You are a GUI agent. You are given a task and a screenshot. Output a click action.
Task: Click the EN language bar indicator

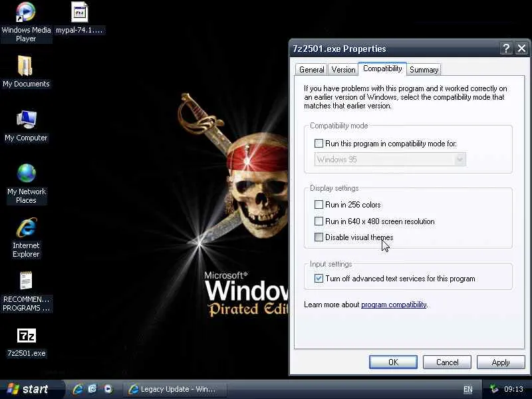click(468, 389)
